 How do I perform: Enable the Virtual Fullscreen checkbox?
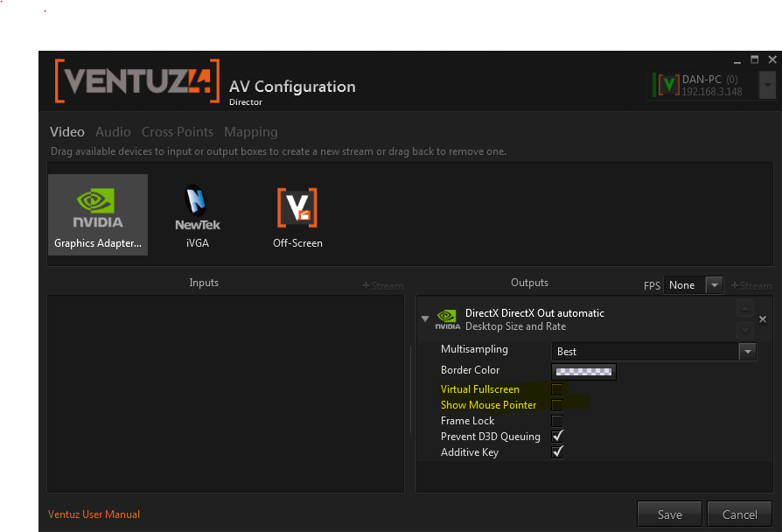557,389
